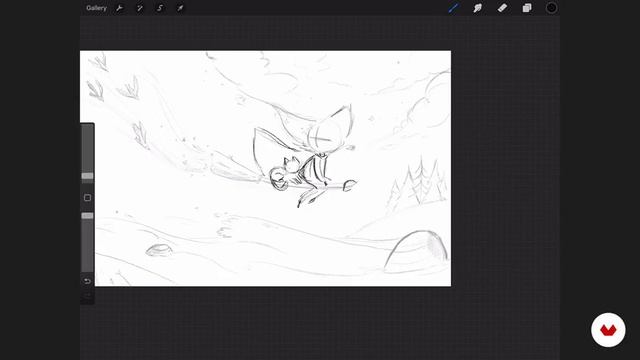
Task: Open the Actions wrench menu
Action: pos(119,8)
